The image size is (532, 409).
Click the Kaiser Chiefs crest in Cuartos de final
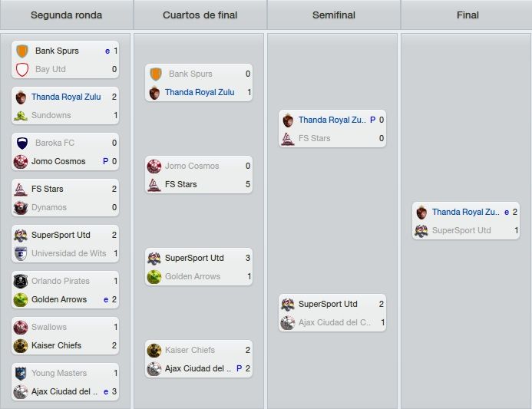click(154, 351)
